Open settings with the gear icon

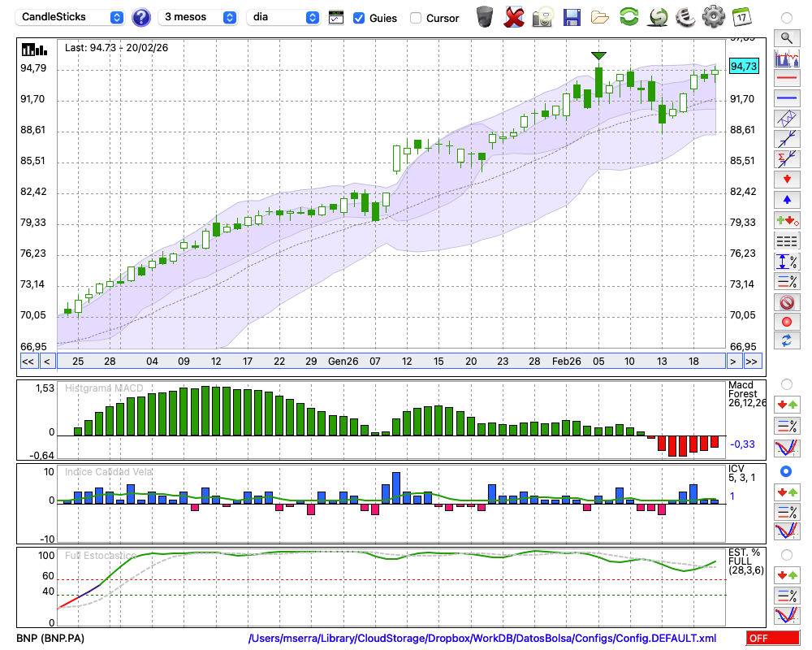pyautogui.click(x=713, y=16)
